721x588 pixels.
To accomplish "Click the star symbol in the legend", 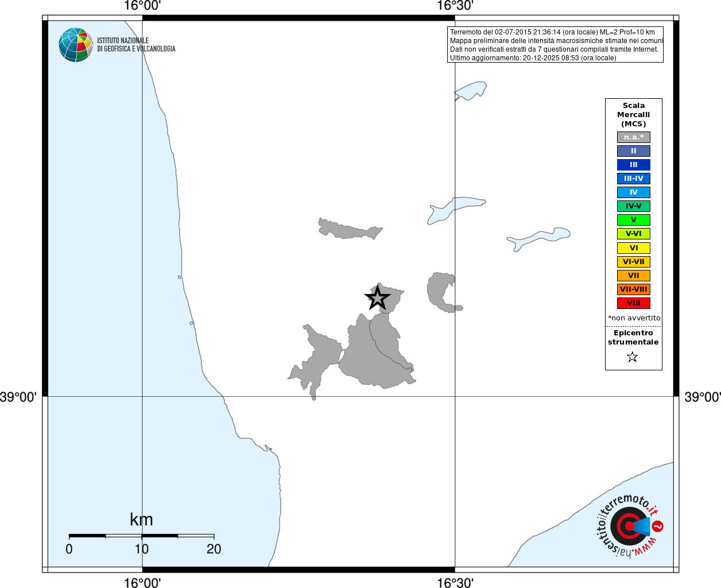I will pyautogui.click(x=633, y=357).
